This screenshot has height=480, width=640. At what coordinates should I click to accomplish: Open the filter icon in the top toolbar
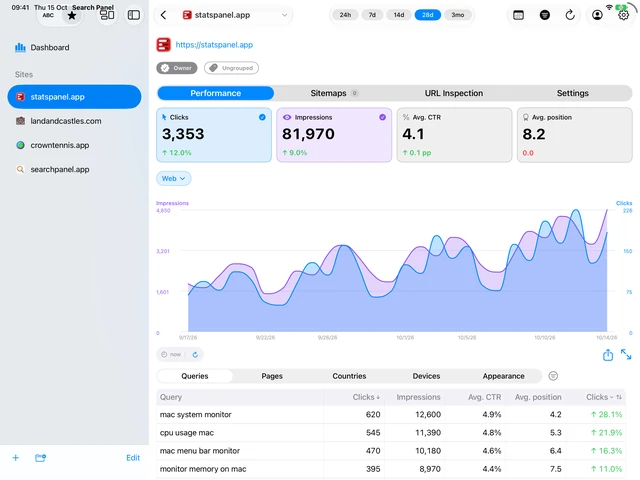544,15
